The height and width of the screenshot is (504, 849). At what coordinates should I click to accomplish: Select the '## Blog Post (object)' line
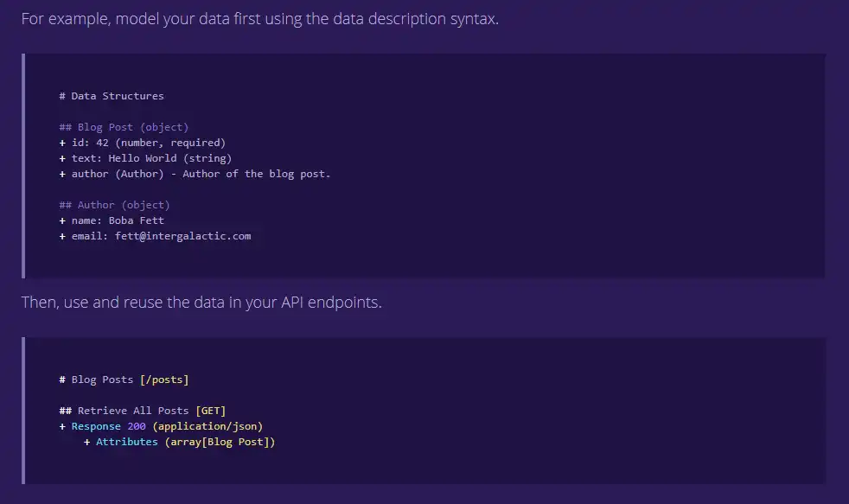pos(124,127)
